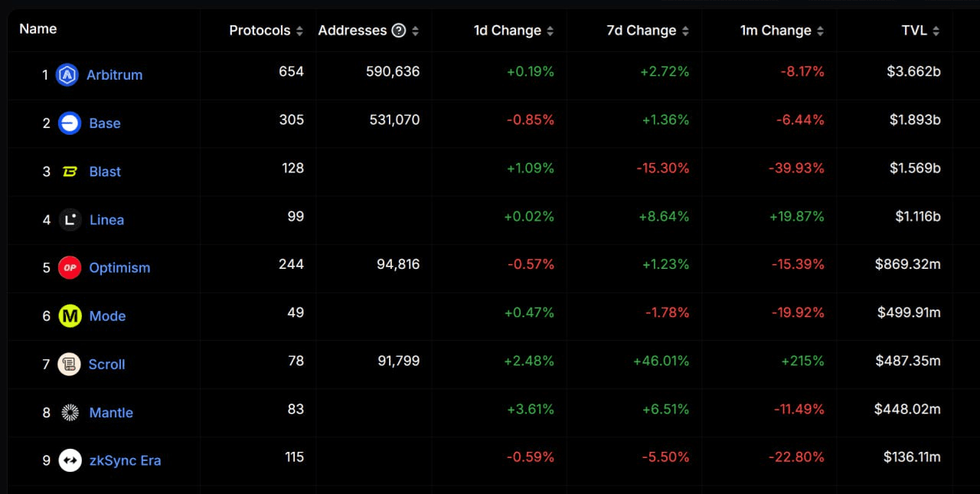Sort by 7d Change arrows
The image size is (980, 494).
tap(685, 31)
